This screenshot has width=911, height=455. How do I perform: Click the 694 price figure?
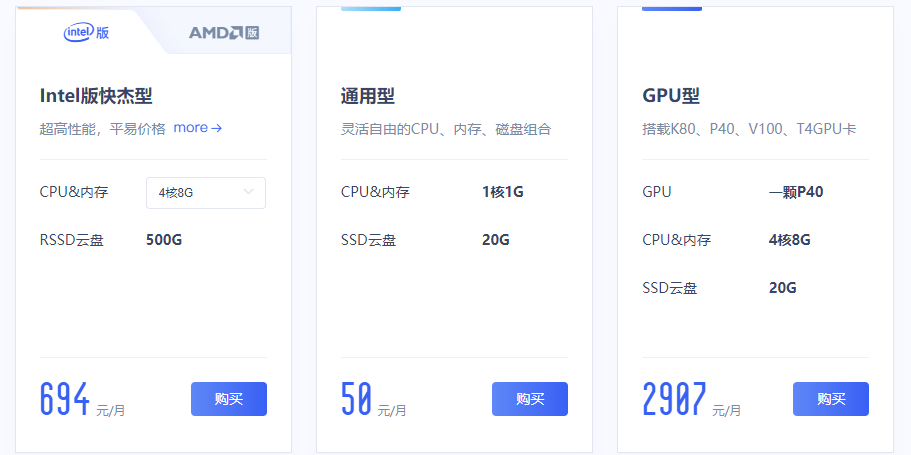tap(65, 399)
